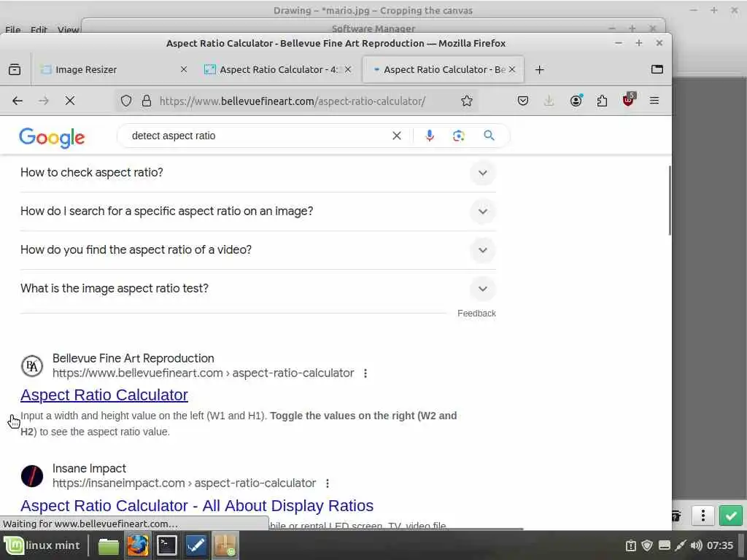Open recent browsing Firefox View icon

tap(15, 69)
